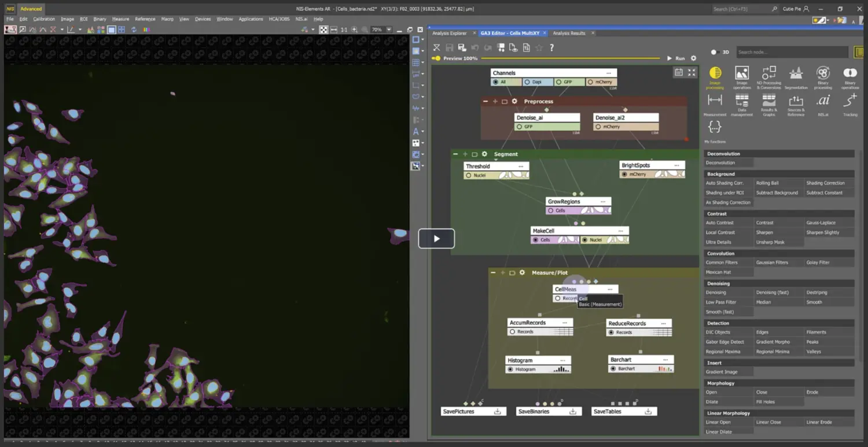
Task: Open the Tracking node category
Action: [849, 104]
